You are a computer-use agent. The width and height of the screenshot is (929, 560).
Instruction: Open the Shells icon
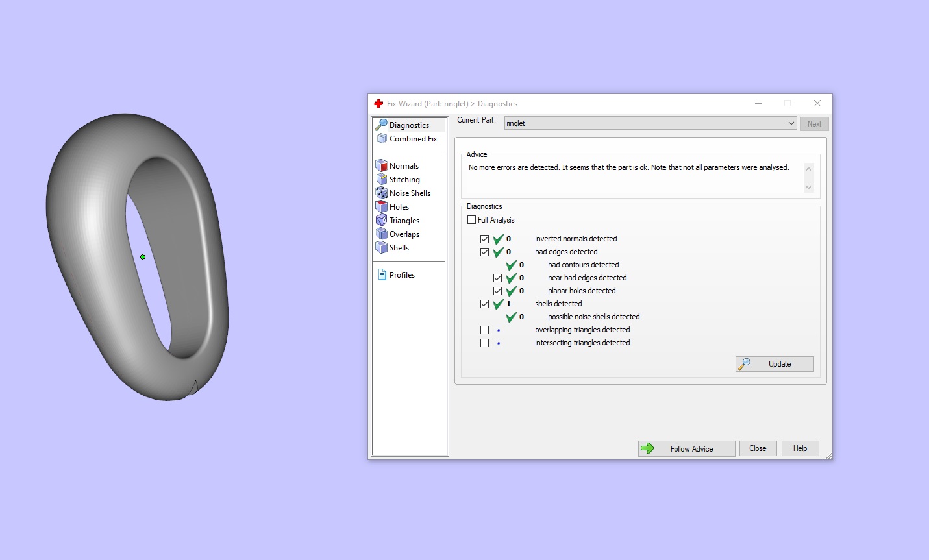(382, 247)
